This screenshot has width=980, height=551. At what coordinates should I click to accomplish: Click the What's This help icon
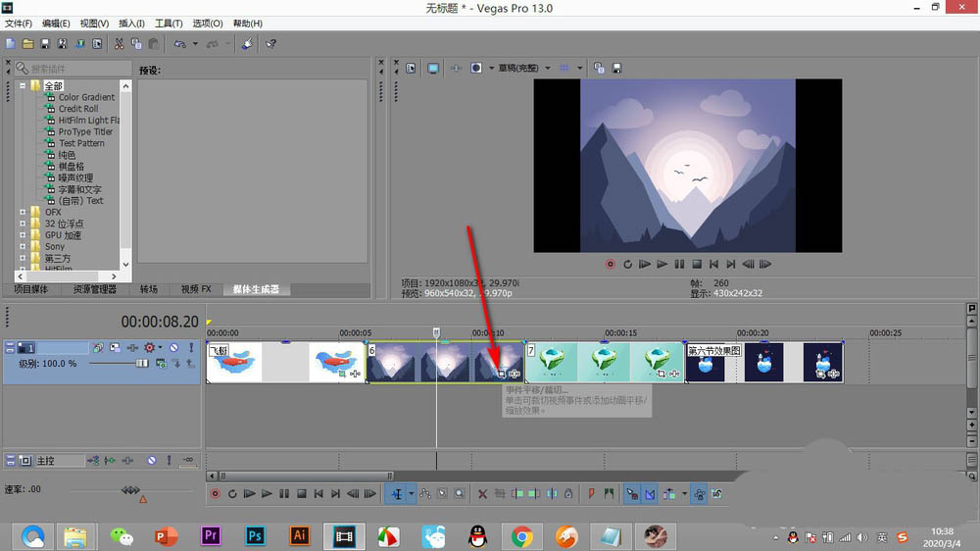tap(270, 44)
